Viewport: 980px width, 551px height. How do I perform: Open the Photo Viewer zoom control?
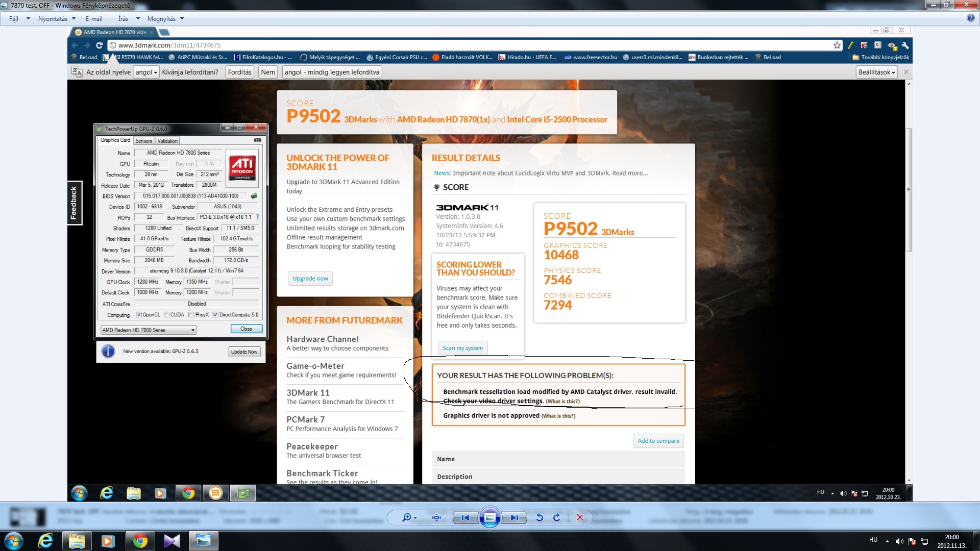pyautogui.click(x=409, y=517)
